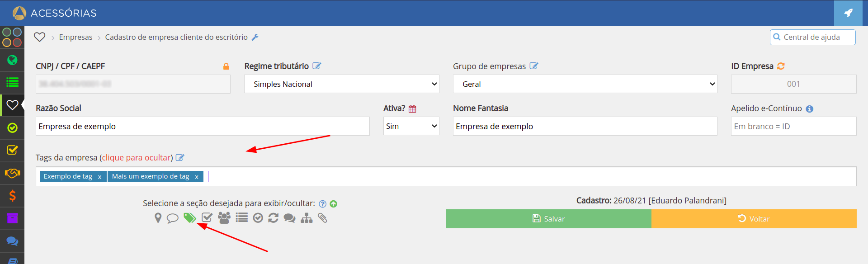
Task: Click the orange Voltar button
Action: (754, 219)
